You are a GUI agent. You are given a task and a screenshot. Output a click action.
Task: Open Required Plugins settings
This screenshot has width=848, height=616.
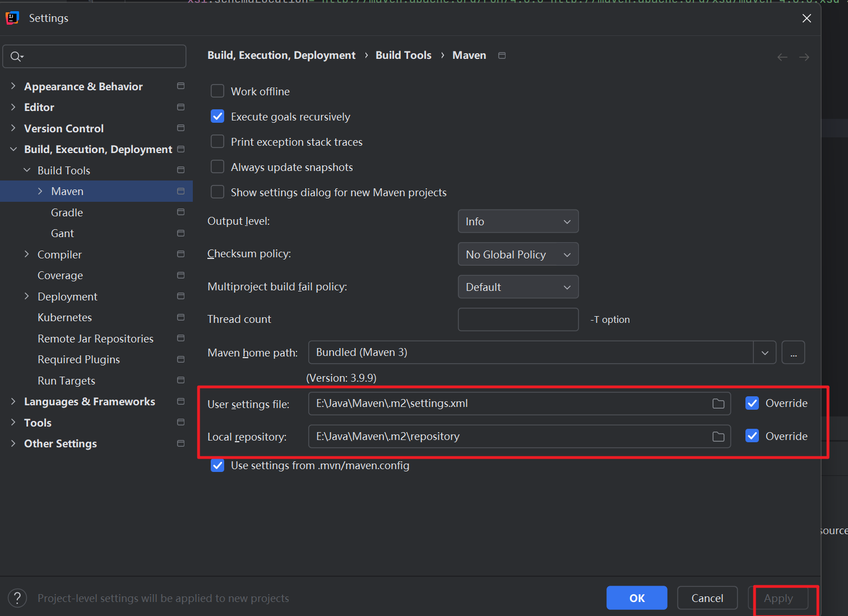pos(78,359)
